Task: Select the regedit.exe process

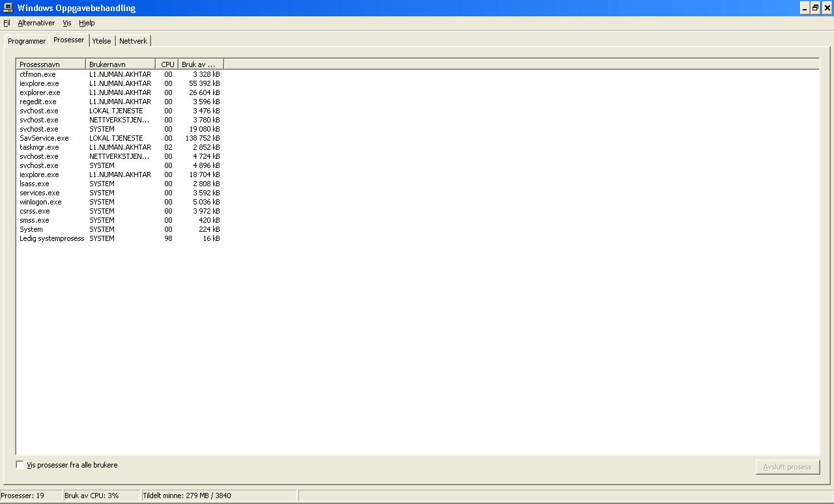Action: click(120, 102)
